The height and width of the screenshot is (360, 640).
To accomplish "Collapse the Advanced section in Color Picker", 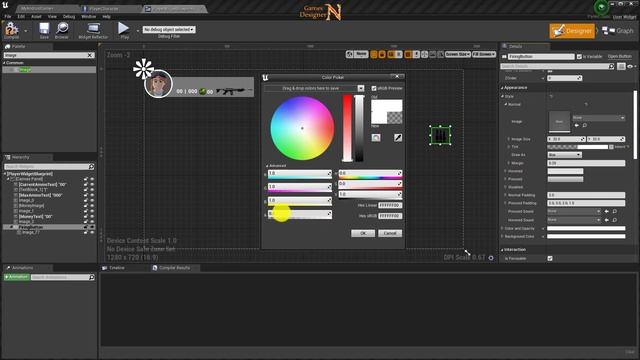I will click(267, 166).
